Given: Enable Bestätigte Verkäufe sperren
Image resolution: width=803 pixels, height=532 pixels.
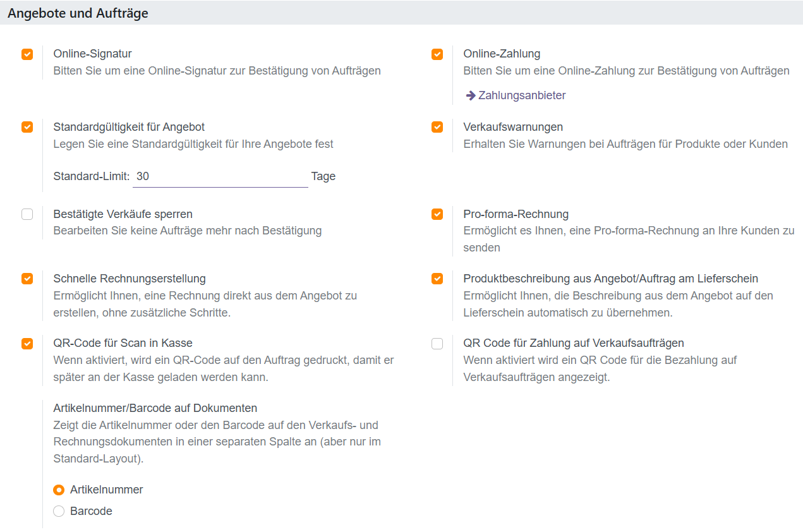Looking at the screenshot, I should [x=27, y=214].
